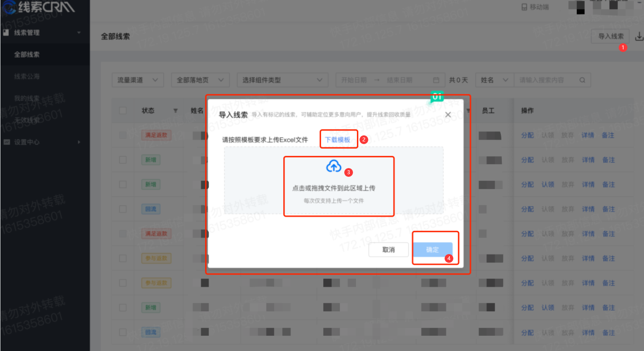
Task: Confirm the import with the 确定 button
Action: (432, 249)
